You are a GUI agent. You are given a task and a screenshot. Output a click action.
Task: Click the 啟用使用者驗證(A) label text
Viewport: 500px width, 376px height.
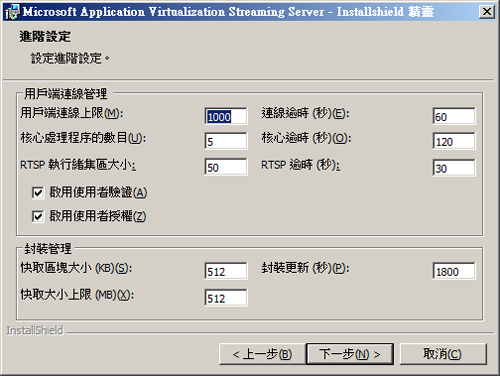click(x=98, y=192)
